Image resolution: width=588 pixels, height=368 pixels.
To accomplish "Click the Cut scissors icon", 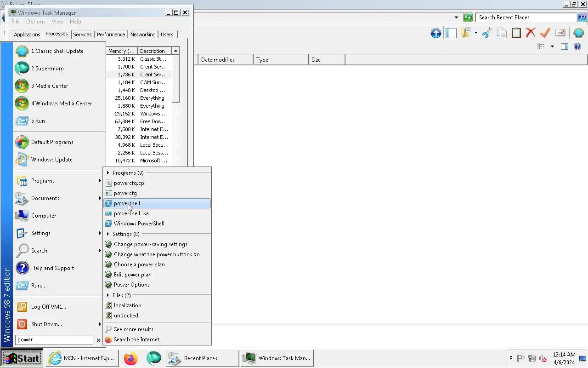I will pyautogui.click(x=487, y=33).
